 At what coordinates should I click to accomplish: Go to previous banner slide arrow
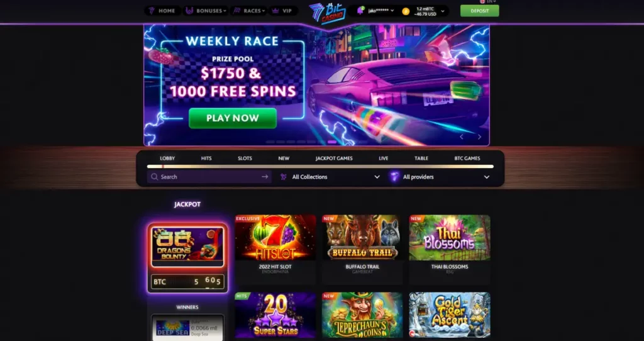click(x=462, y=137)
